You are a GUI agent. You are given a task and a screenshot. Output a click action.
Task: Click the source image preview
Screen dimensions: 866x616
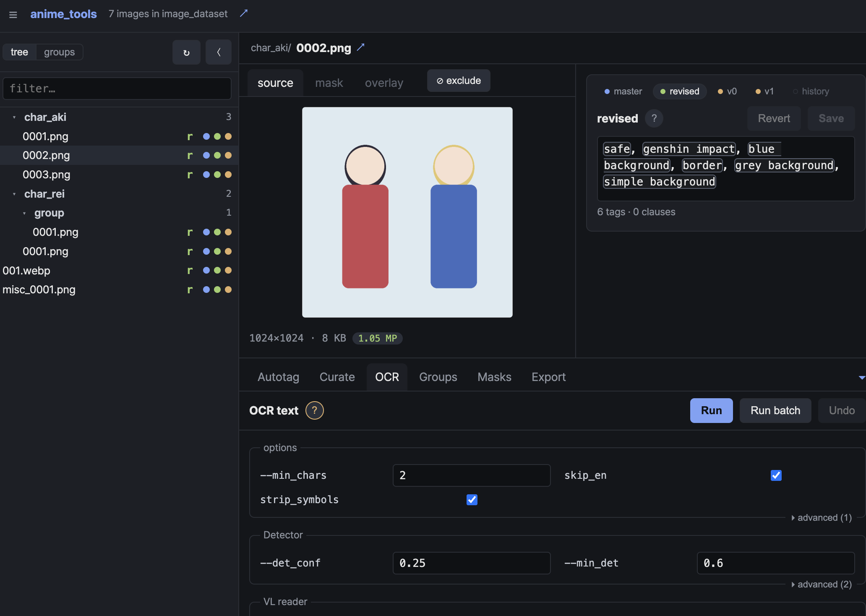(407, 212)
